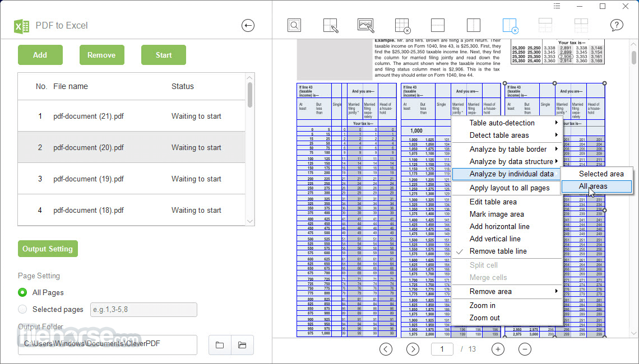Expand Analyze by table border submenu
639x364 pixels.
tap(507, 149)
